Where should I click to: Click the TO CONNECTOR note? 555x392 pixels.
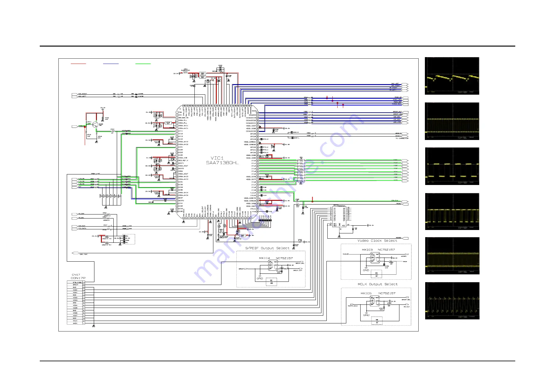pyautogui.click(x=402, y=138)
